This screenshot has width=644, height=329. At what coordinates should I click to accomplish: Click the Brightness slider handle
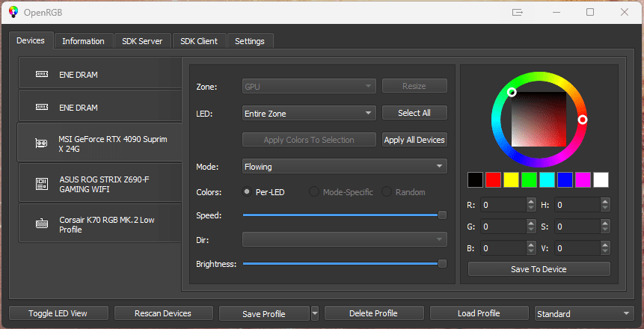442,264
